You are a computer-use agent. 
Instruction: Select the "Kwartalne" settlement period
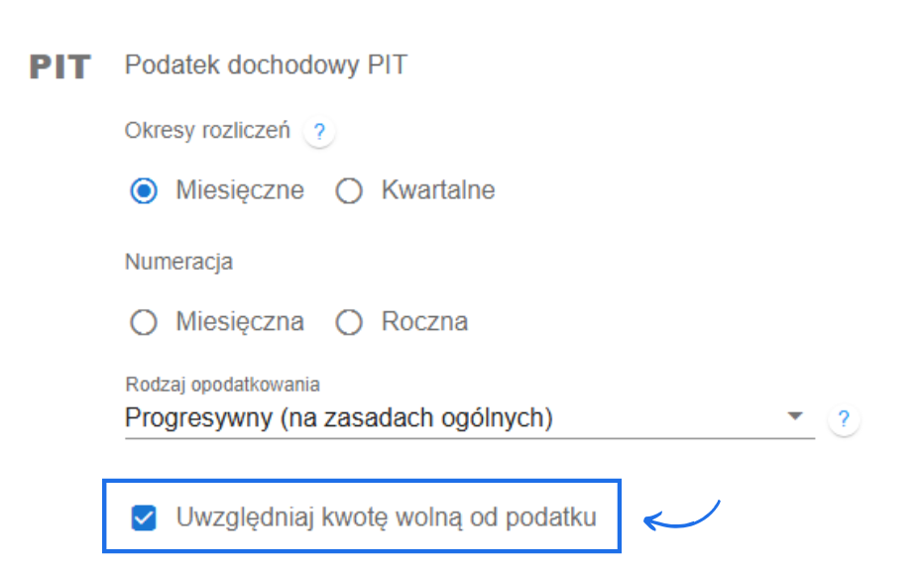point(349,190)
